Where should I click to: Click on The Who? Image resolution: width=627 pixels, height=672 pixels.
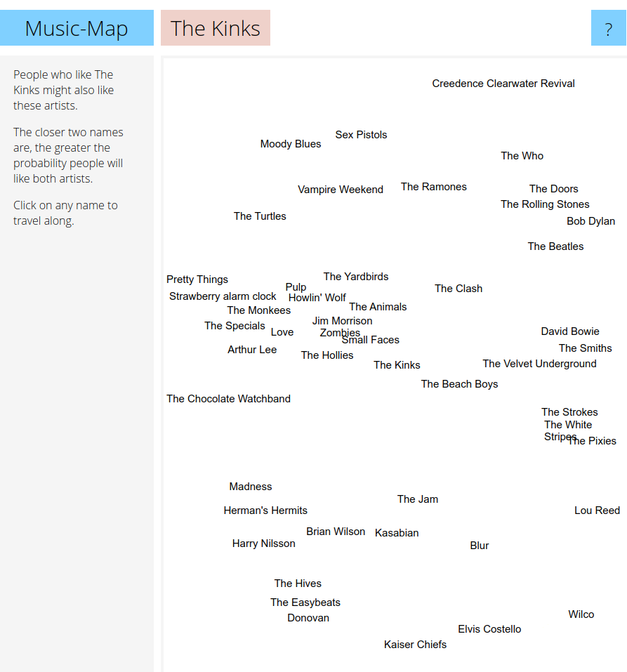(x=522, y=156)
